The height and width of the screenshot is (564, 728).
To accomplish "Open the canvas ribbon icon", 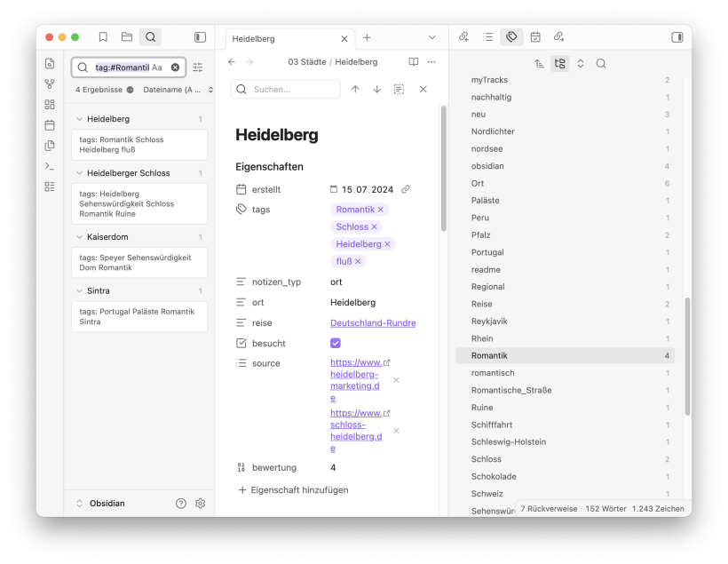I will [50, 105].
